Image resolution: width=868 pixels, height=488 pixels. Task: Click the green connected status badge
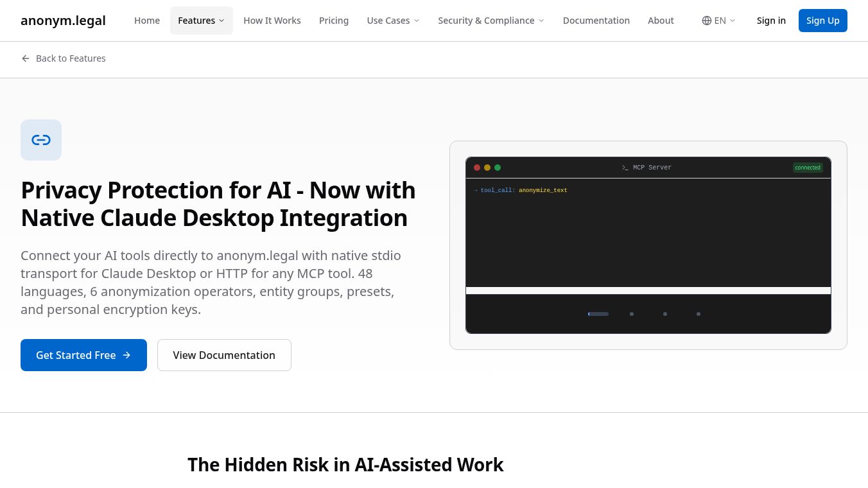[808, 168]
